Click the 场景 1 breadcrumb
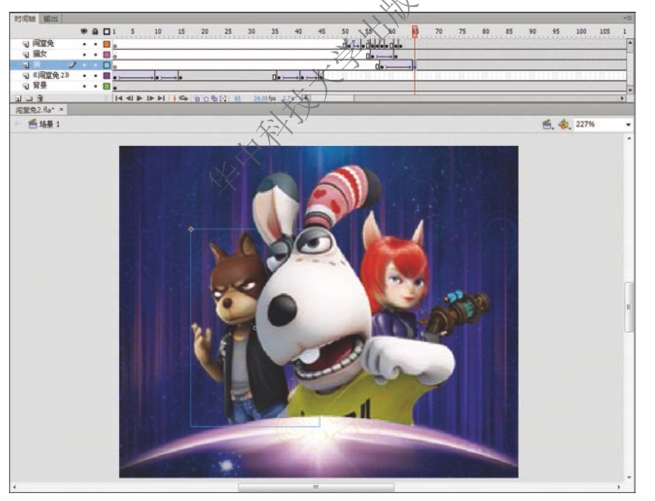The height and width of the screenshot is (501, 655). coord(44,124)
